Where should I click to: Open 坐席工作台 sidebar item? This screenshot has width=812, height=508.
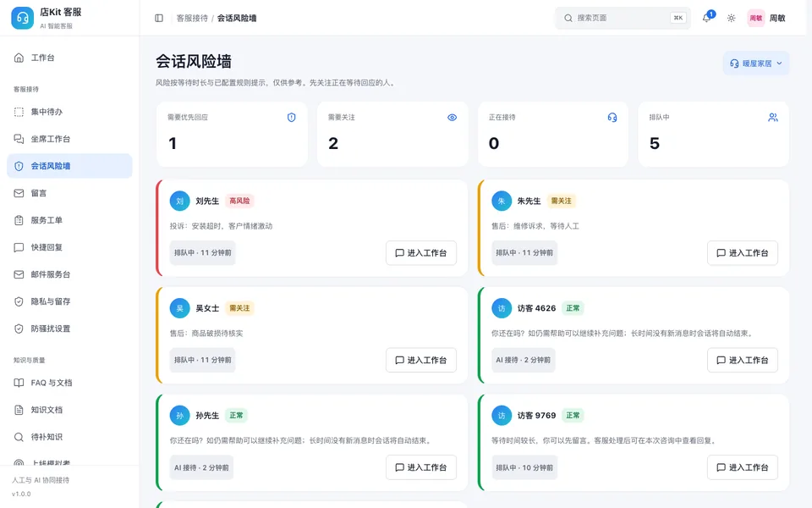69,139
